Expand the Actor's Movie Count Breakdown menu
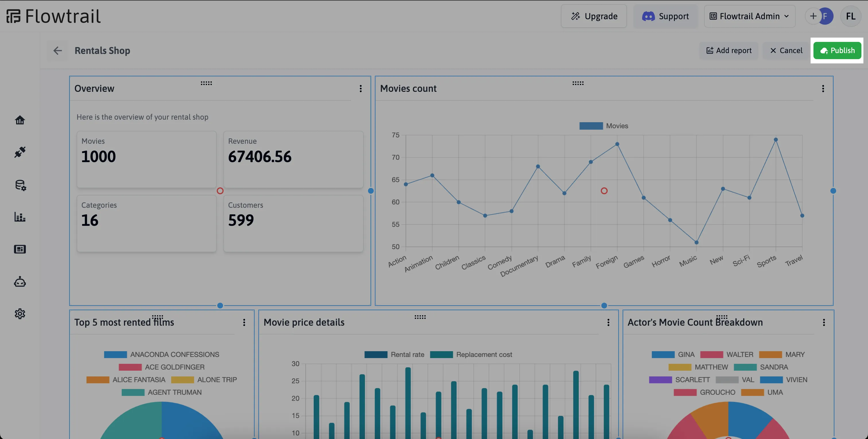Viewport: 868px width, 439px height. pyautogui.click(x=823, y=323)
